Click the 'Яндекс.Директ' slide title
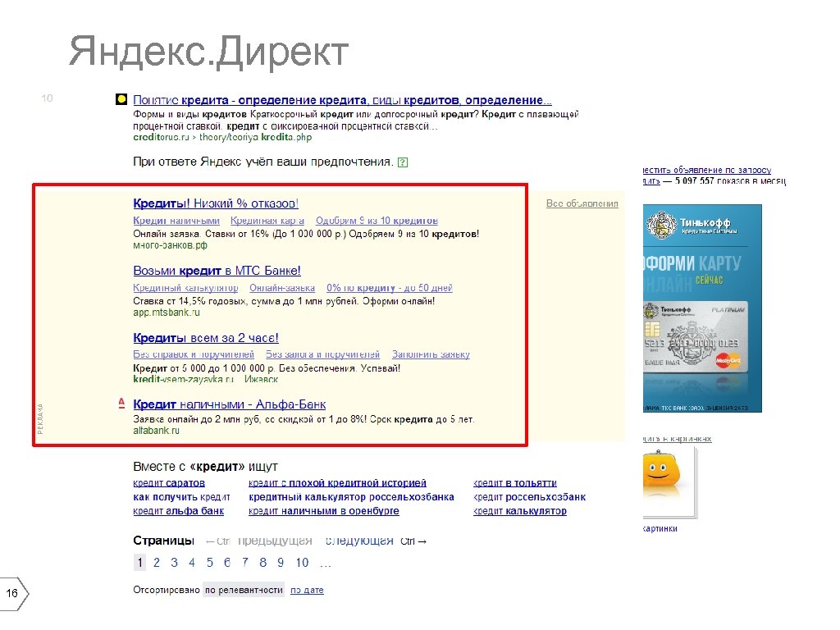Image resolution: width=840 pixels, height=630 pixels. click(209, 52)
